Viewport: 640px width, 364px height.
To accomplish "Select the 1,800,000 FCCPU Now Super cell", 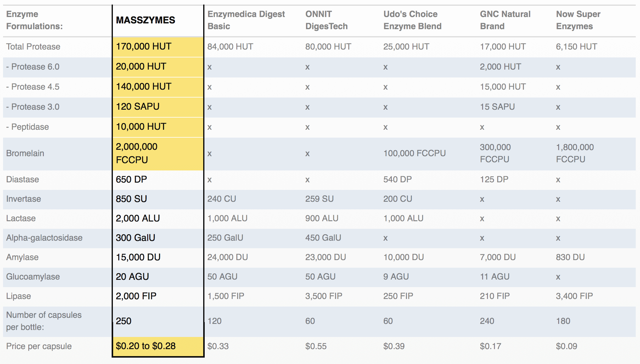I will click(575, 153).
